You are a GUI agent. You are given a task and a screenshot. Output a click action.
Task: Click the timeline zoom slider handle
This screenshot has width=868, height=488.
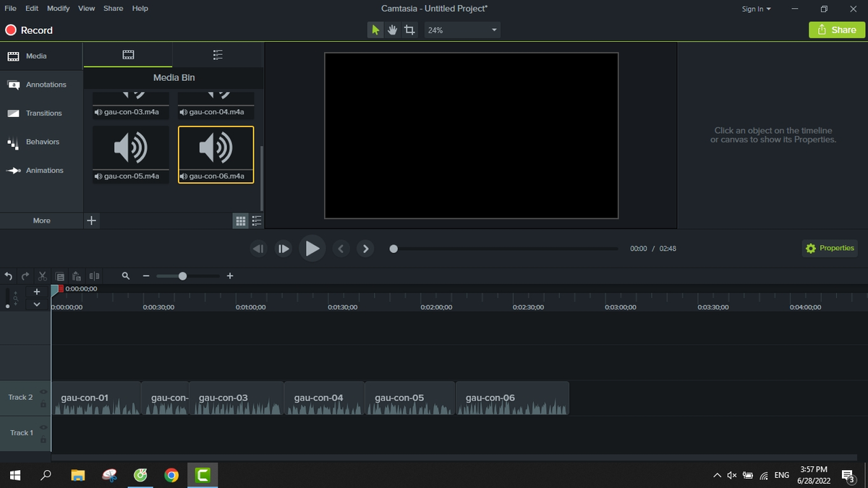[182, 276]
